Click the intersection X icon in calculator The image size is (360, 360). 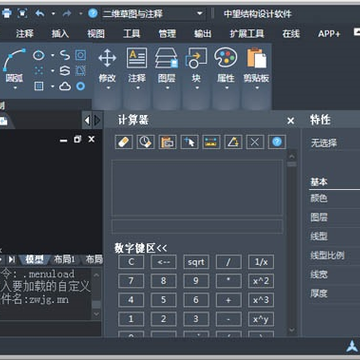click(255, 142)
